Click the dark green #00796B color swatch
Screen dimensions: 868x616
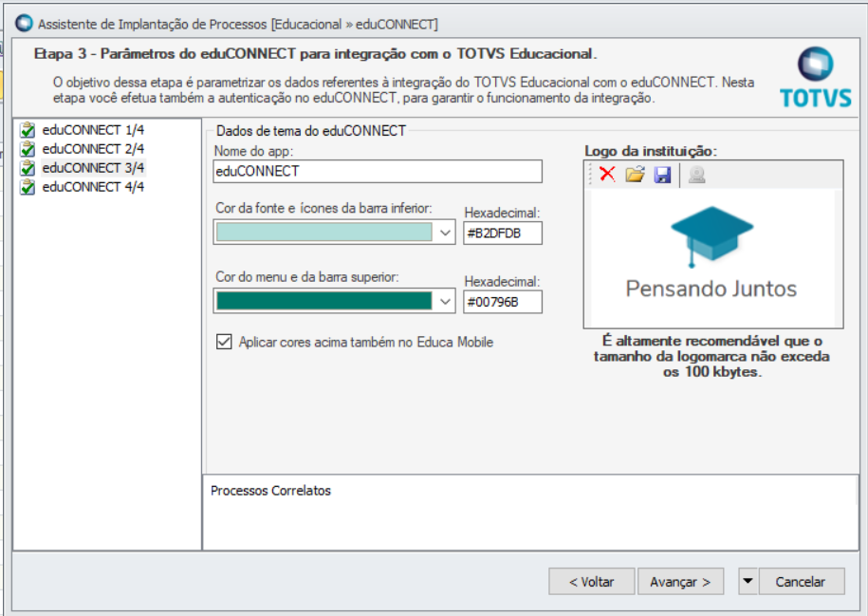[323, 301]
